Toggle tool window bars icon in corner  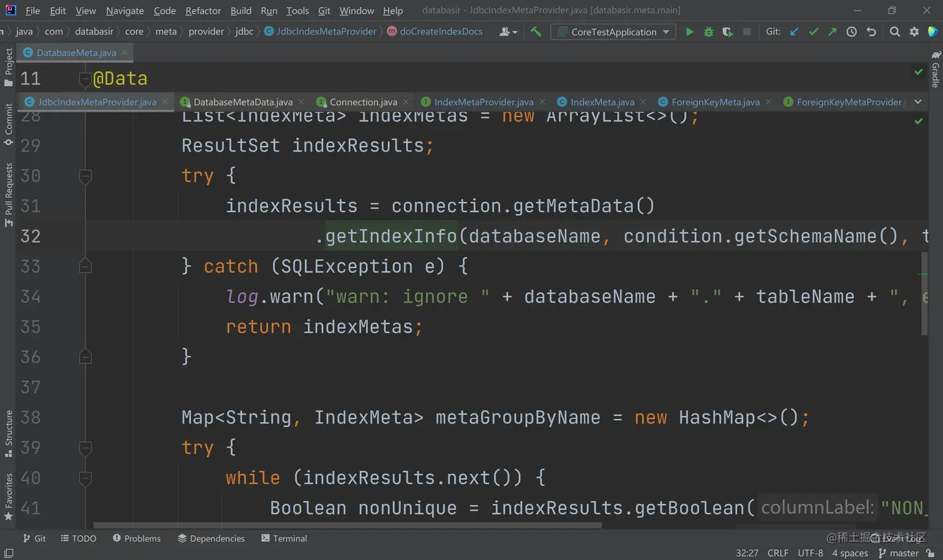pyautogui.click(x=9, y=553)
